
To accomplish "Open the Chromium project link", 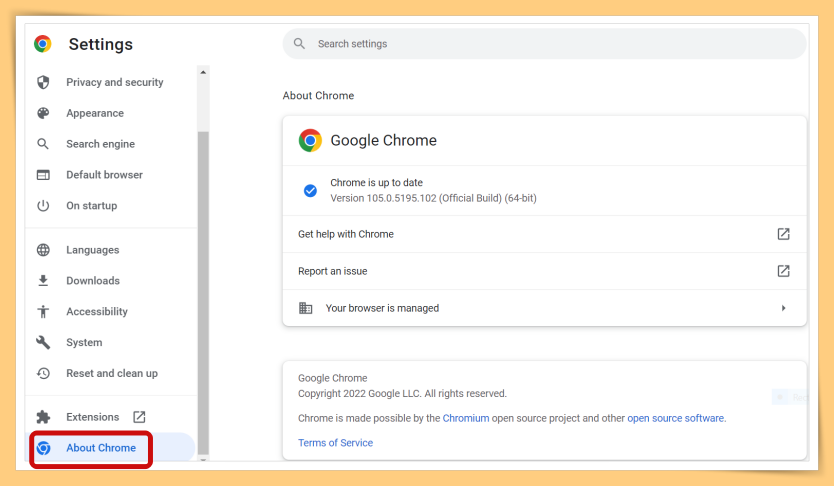I will (x=466, y=418).
